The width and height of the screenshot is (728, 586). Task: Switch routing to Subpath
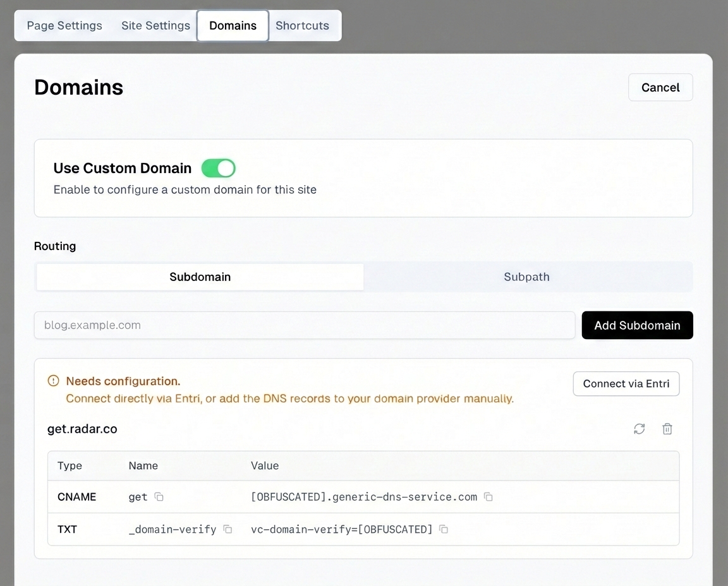[526, 277]
